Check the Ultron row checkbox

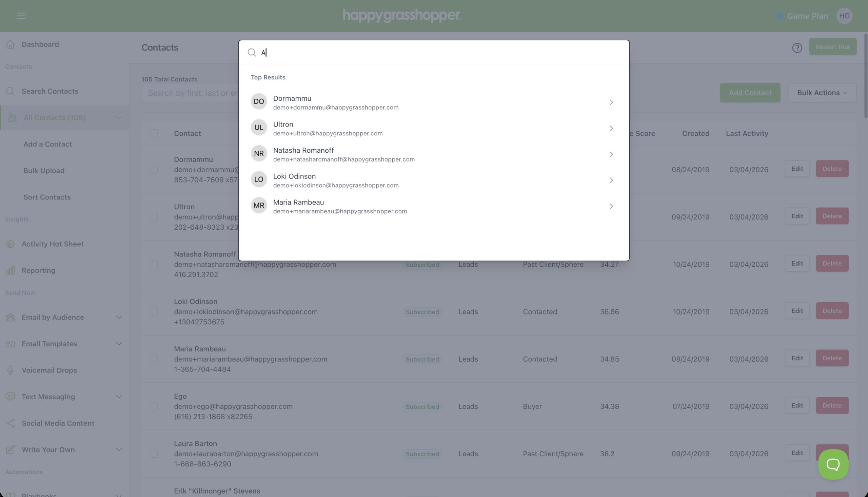click(154, 217)
